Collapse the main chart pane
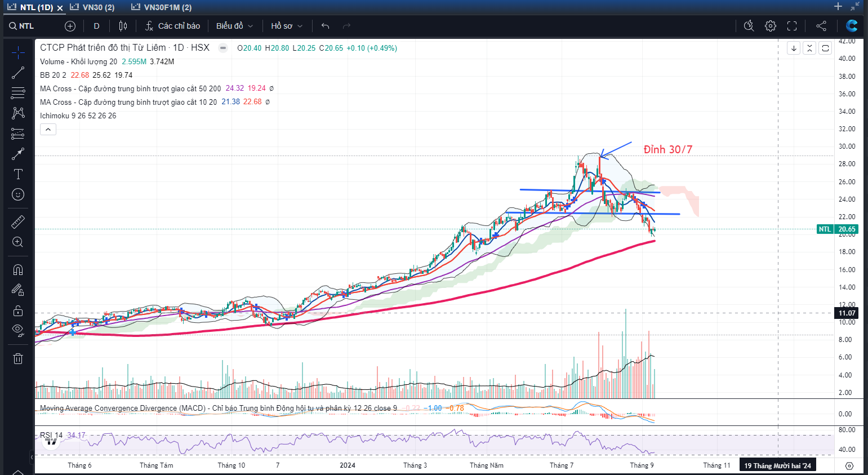The height and width of the screenshot is (475, 868). 809,48
